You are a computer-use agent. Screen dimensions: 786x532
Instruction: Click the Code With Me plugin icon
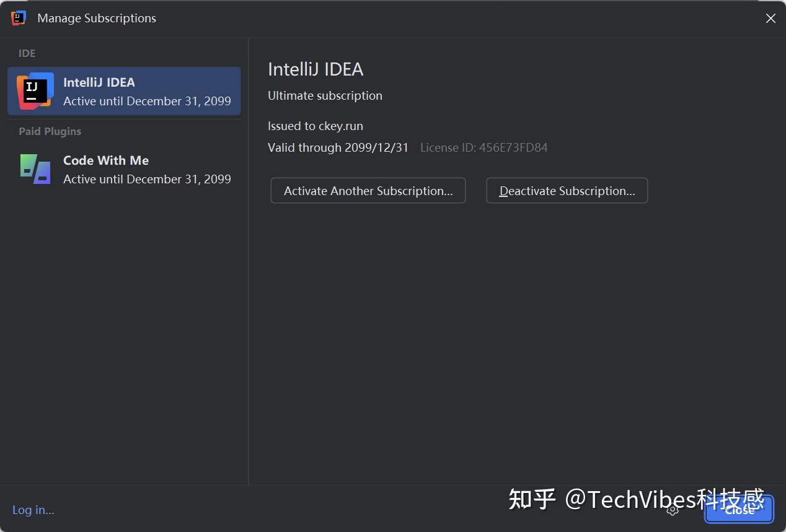[x=35, y=169]
